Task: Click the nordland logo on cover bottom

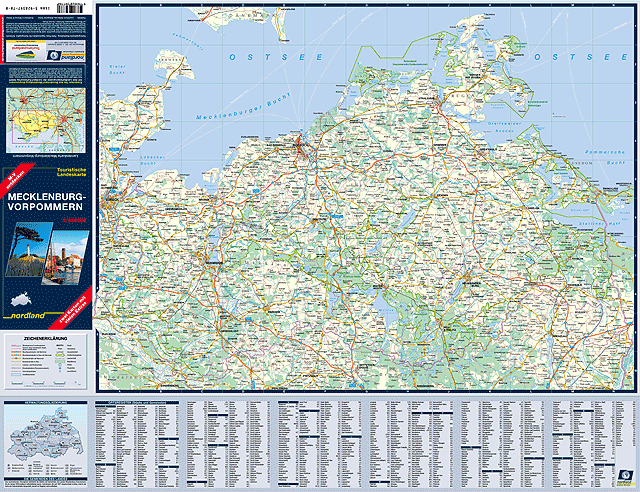Action: pyautogui.click(x=27, y=315)
